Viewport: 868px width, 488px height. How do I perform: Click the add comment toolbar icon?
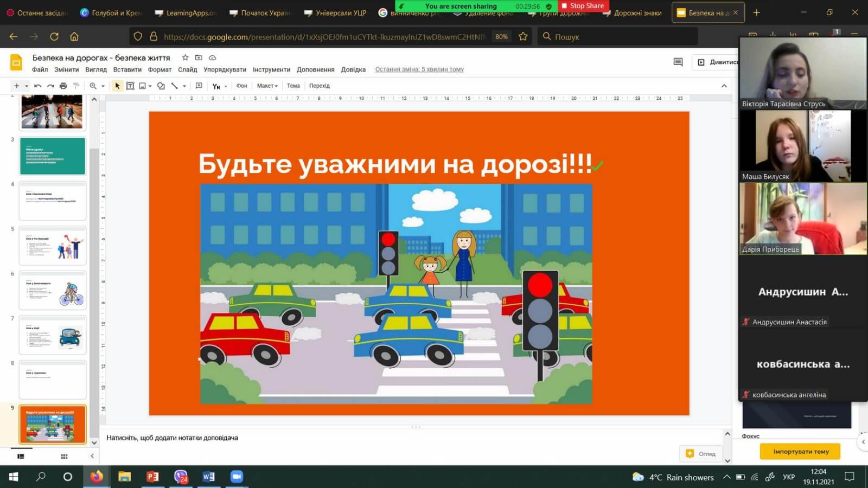tap(199, 86)
